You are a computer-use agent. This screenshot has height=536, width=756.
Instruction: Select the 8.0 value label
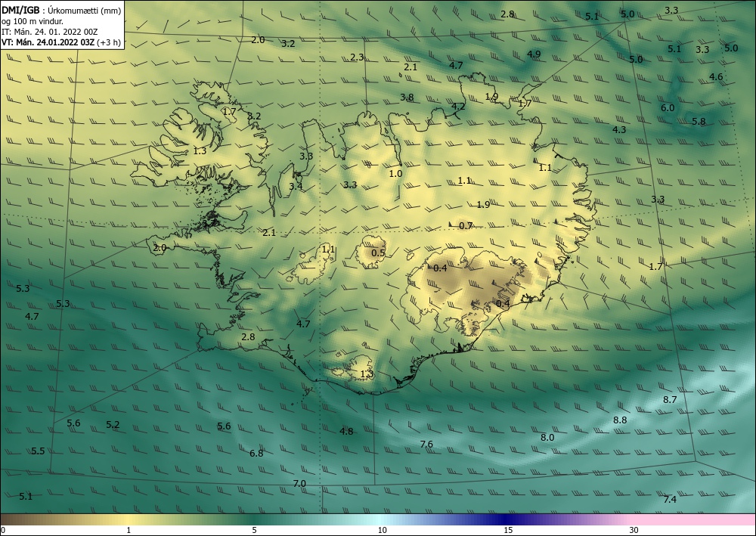click(x=547, y=438)
